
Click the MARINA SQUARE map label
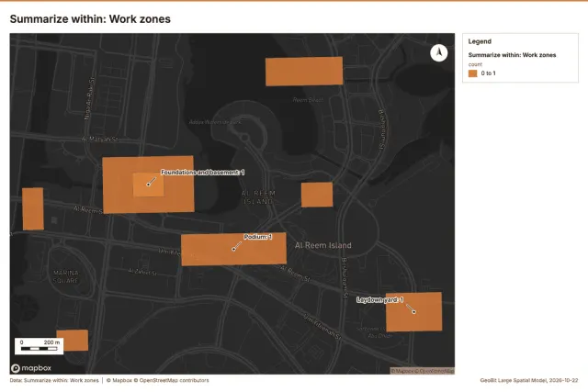(66, 276)
